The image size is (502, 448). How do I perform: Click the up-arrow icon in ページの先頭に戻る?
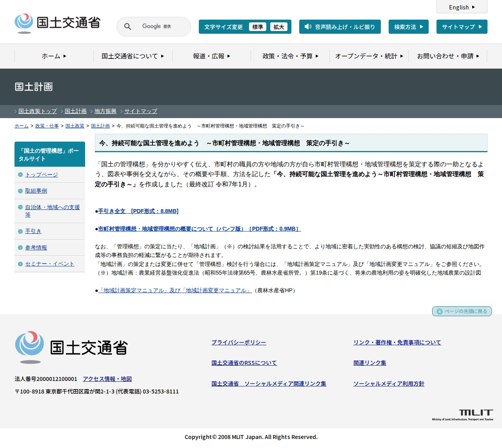[x=440, y=311]
